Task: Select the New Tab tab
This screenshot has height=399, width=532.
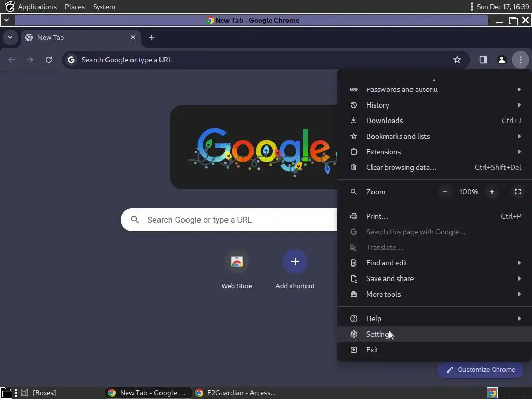Action: tap(81, 37)
